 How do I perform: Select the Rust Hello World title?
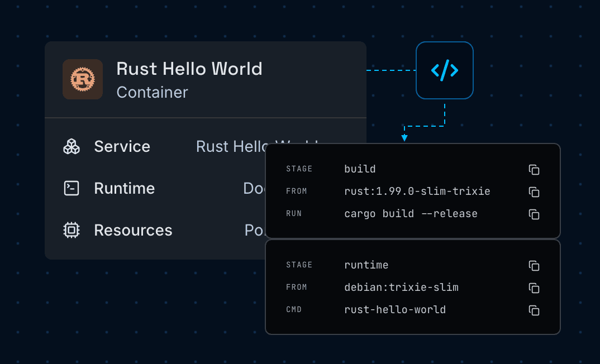[x=189, y=69]
